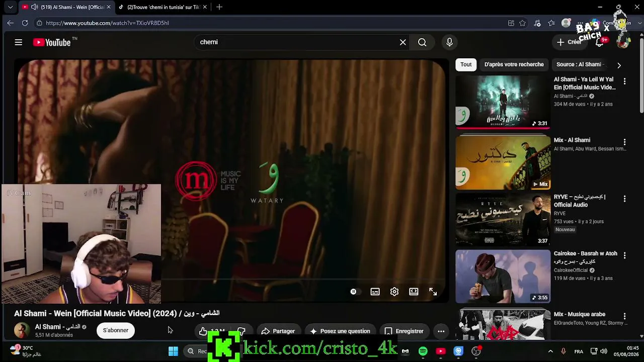Open options for 'Mix - Musique arabe'
This screenshot has width=644, height=362.
tap(624, 316)
